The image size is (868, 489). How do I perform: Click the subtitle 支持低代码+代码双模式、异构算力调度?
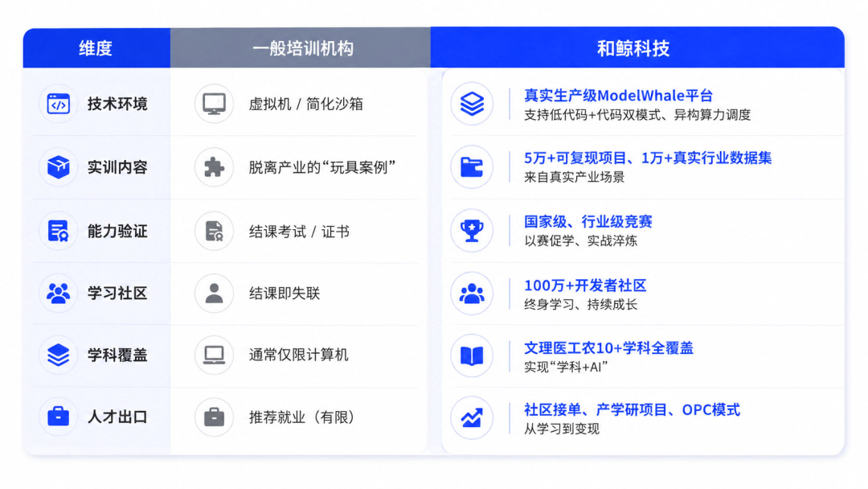click(x=637, y=115)
